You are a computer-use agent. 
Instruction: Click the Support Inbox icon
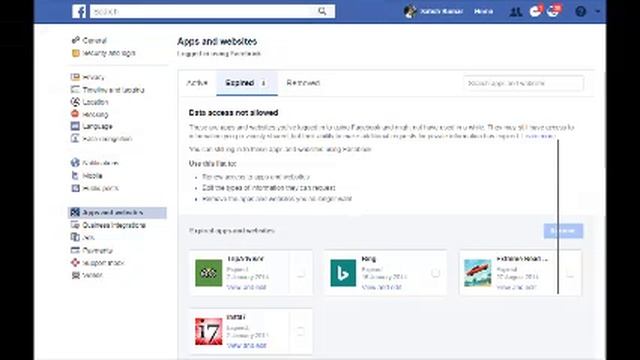pyautogui.click(x=75, y=262)
